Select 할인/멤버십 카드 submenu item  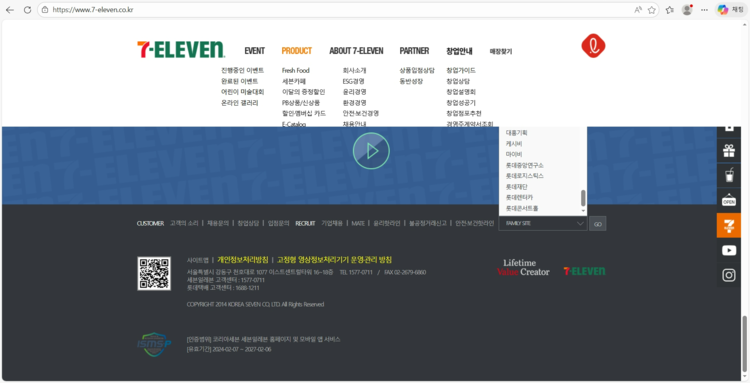[304, 113]
